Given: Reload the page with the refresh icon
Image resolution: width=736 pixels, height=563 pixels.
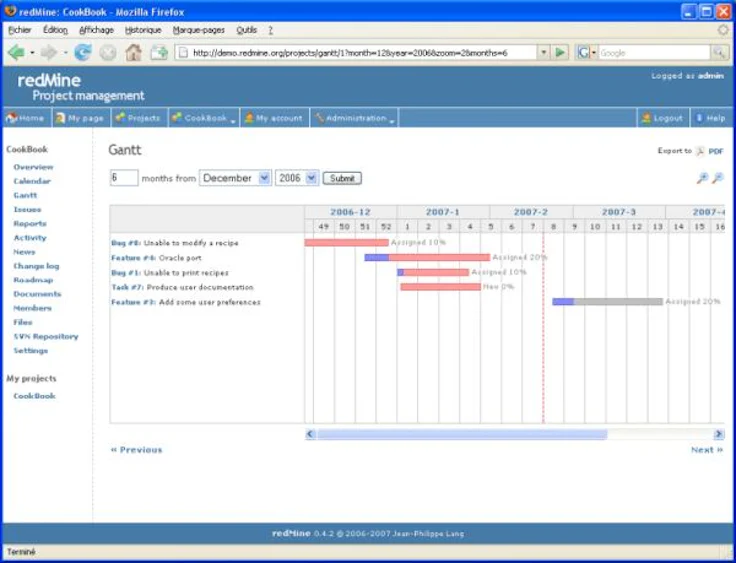Looking at the screenshot, I should (83, 52).
